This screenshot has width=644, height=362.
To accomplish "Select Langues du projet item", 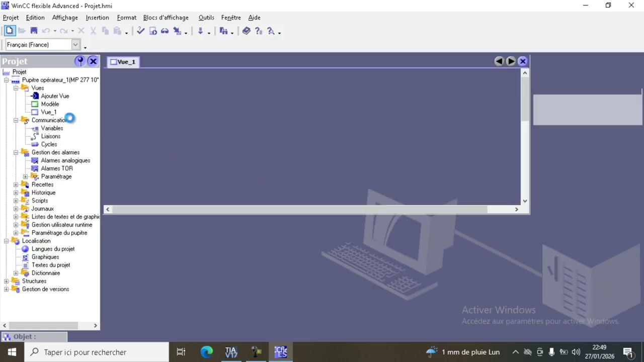I will click(53, 249).
